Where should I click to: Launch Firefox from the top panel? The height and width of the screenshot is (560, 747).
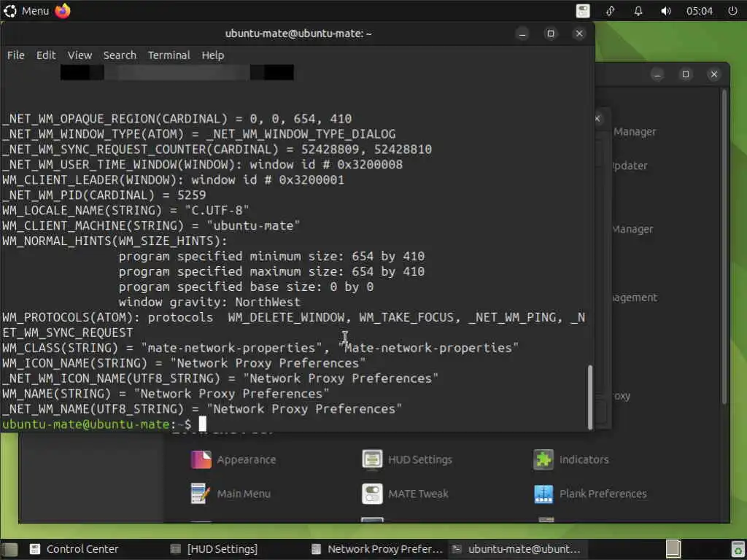63,10
